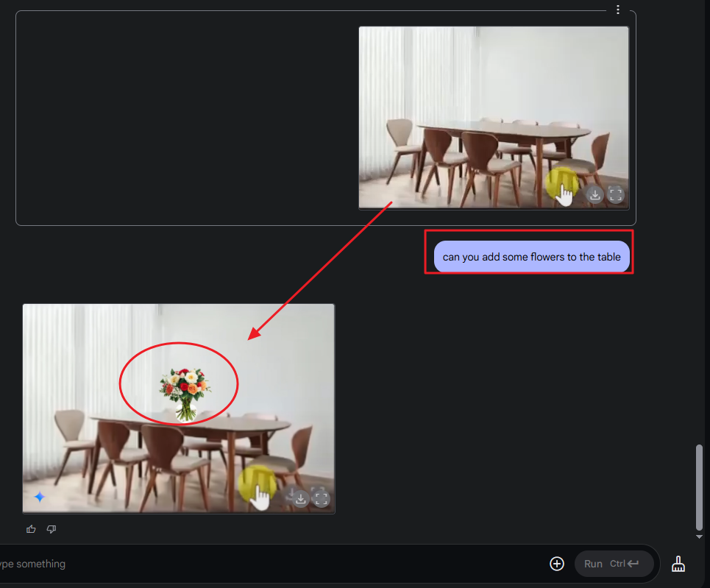Open the generated image with flower bouquet
The height and width of the screenshot is (588, 710).
tap(179, 408)
